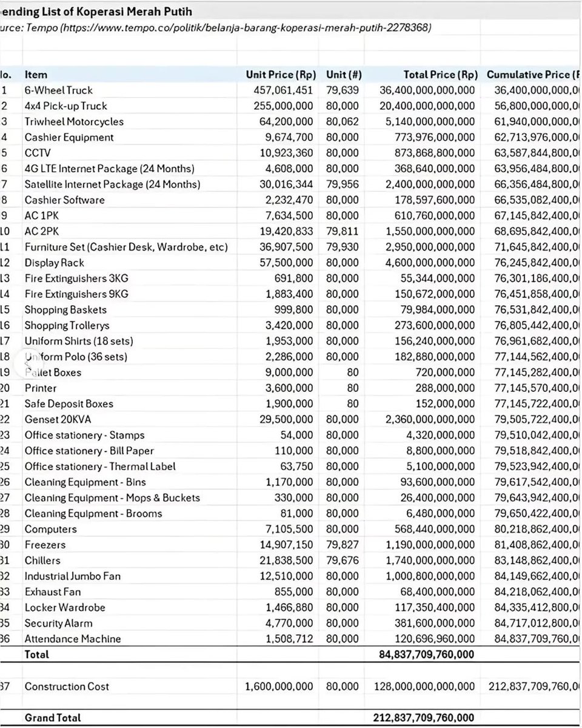
Task: Select the "CCTV" item cell
Action: point(38,153)
